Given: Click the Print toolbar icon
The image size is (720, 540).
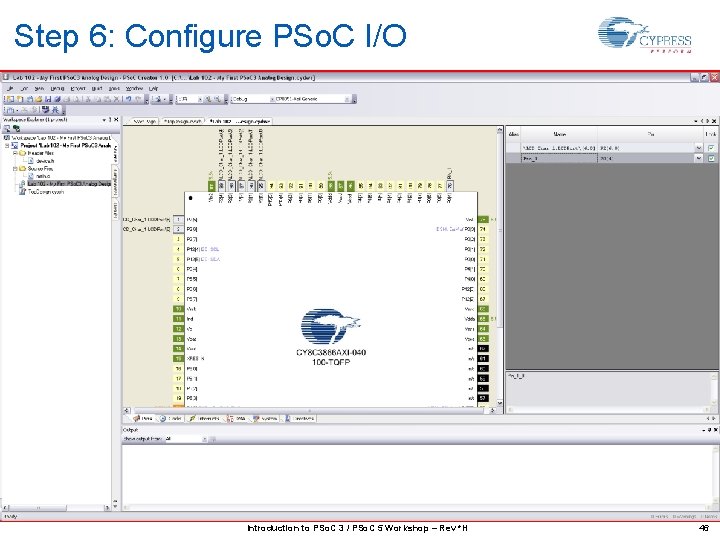Looking at the screenshot, I should 66,99.
